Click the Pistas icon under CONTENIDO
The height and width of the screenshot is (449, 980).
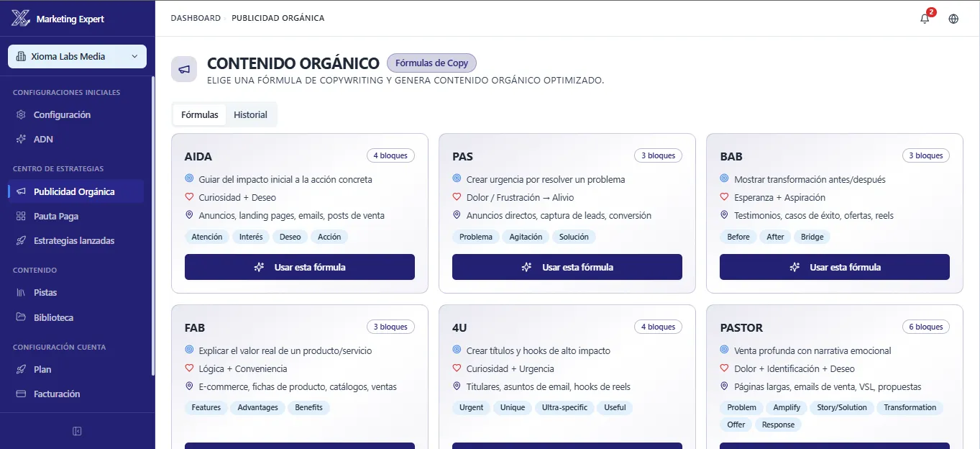tap(23, 292)
